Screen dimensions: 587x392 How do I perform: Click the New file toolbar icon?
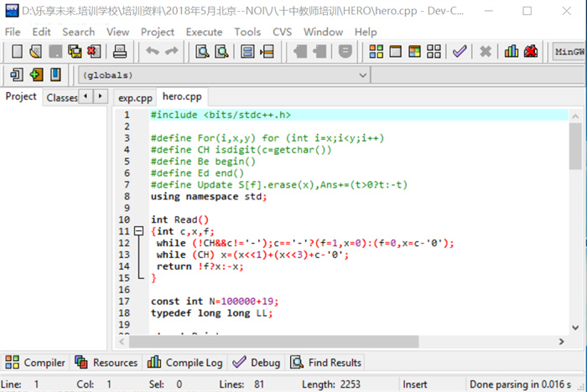tap(17, 51)
